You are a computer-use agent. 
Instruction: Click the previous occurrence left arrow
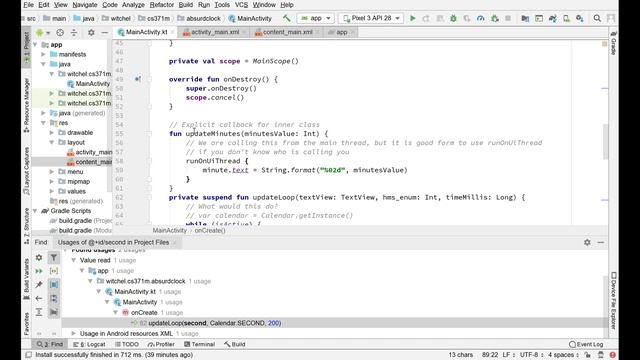(x=39, y=298)
